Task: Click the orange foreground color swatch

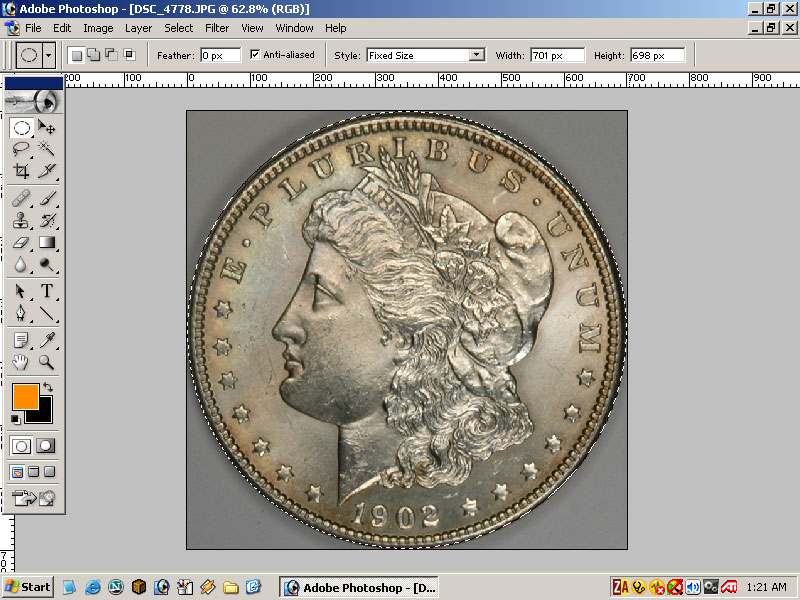Action: pos(25,396)
